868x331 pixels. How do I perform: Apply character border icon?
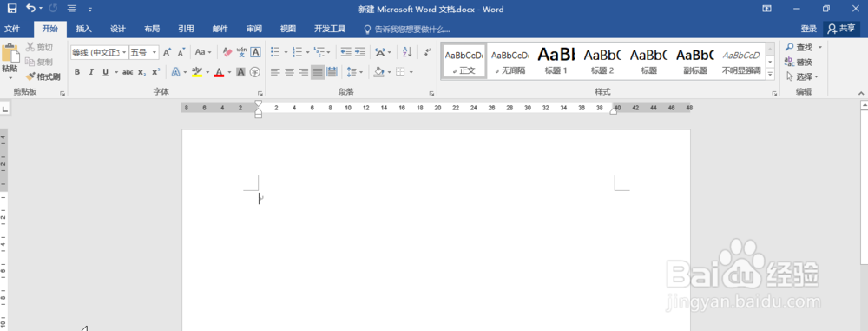click(x=255, y=52)
